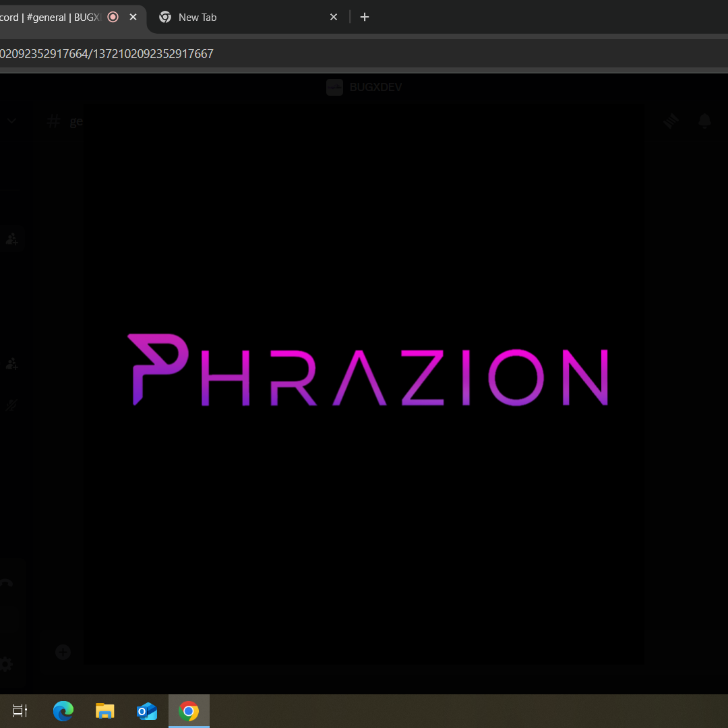
Task: Open Task View from the taskbar
Action: pyautogui.click(x=20, y=711)
